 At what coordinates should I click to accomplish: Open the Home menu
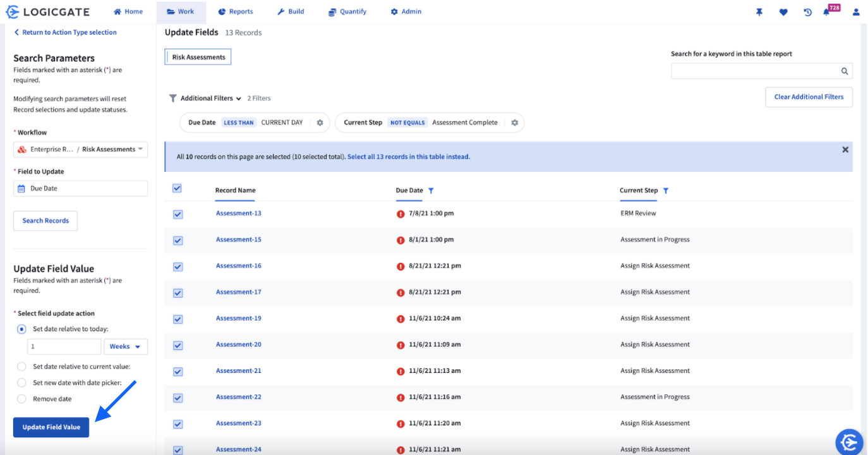click(128, 11)
